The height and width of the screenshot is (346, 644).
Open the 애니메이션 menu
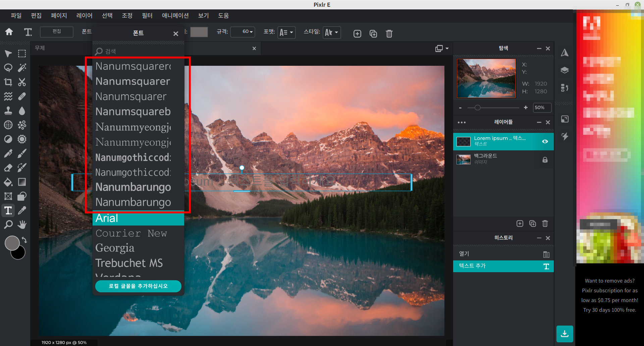click(x=175, y=15)
